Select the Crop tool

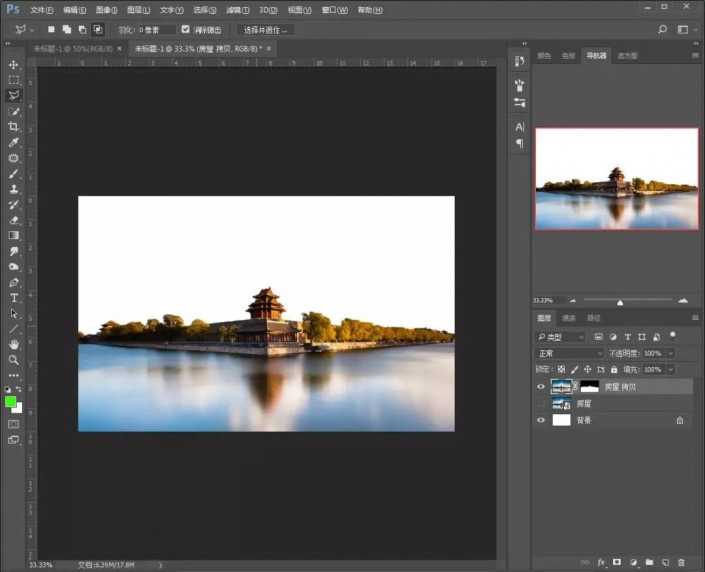coord(14,127)
